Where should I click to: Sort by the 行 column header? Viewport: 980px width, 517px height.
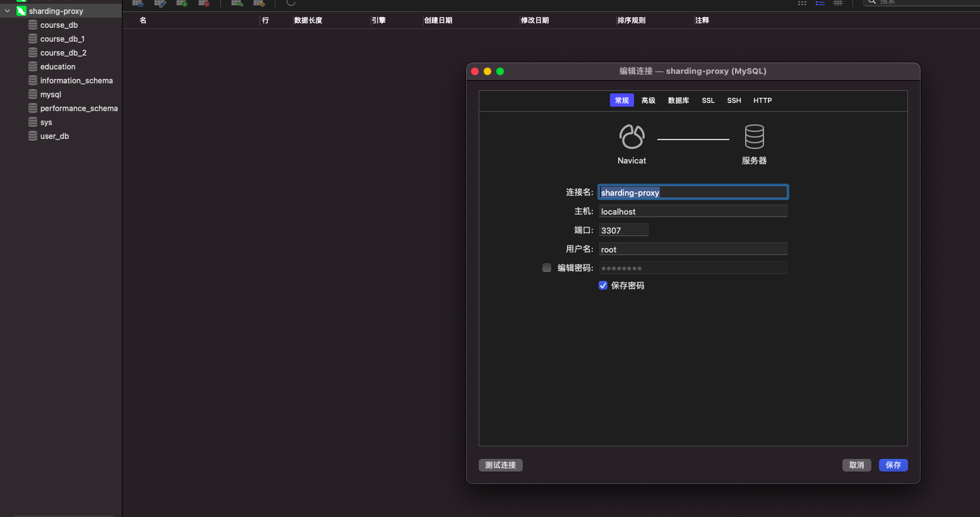pos(265,20)
